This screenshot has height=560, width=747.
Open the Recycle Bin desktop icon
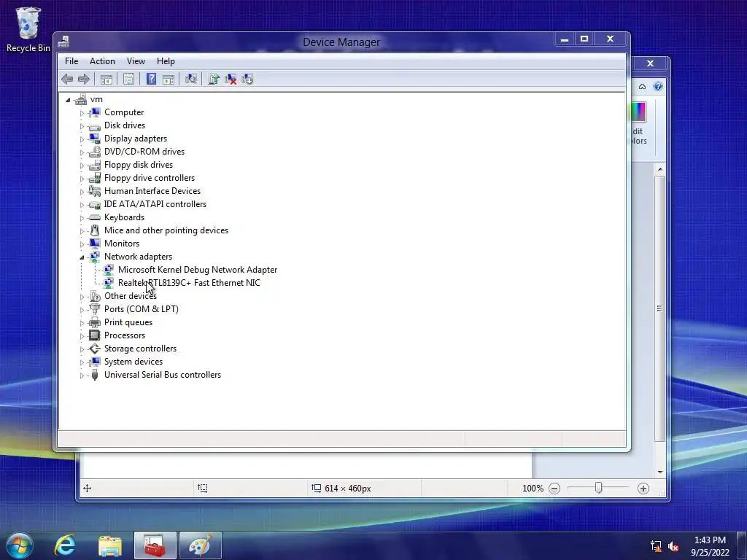click(28, 29)
